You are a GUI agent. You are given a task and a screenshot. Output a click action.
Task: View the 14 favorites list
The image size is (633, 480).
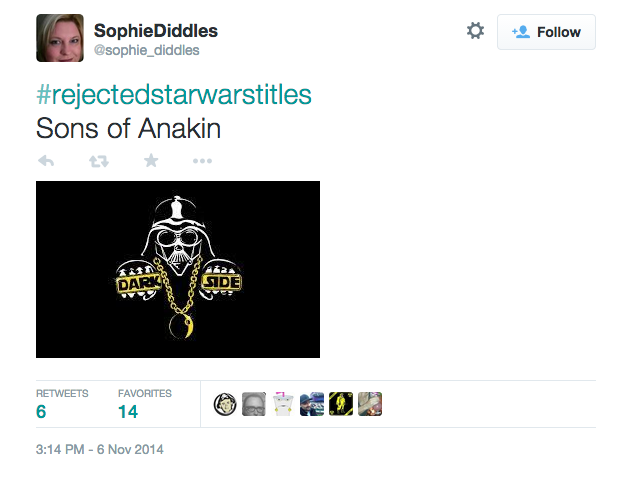tap(145, 404)
